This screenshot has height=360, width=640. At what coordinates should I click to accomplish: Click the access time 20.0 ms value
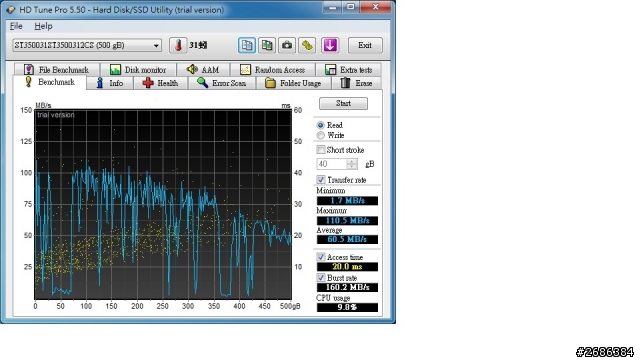(347, 267)
